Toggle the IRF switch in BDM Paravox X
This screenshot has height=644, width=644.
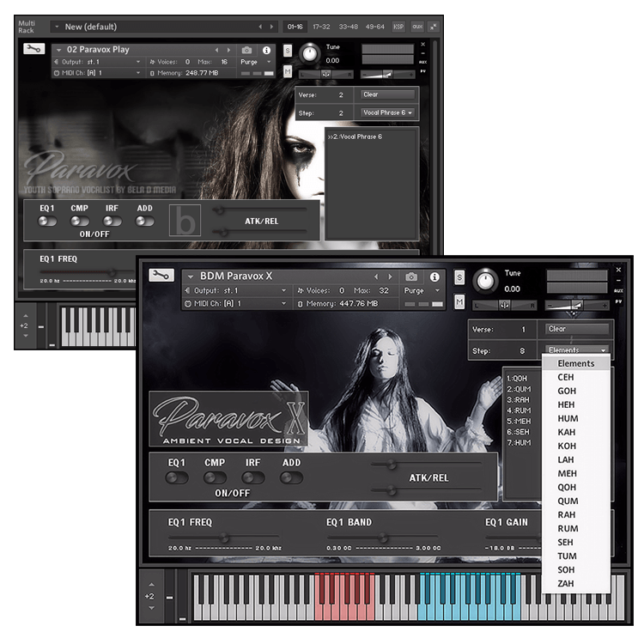click(x=252, y=477)
